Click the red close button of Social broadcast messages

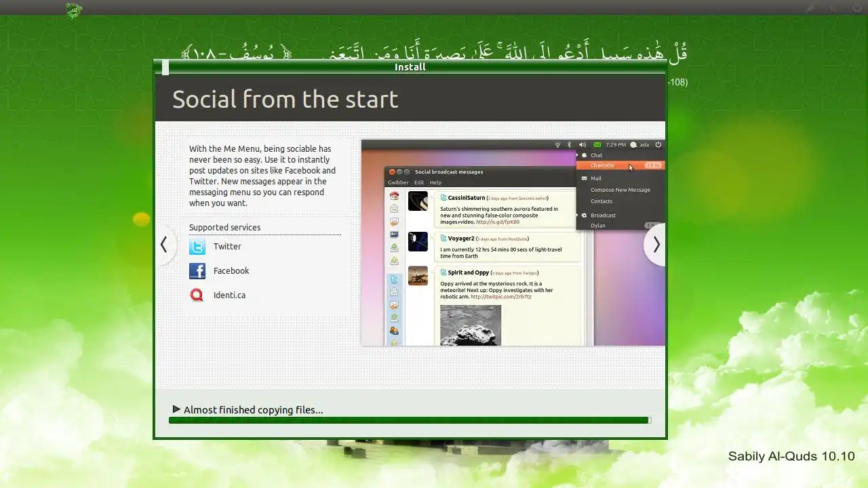(x=392, y=172)
